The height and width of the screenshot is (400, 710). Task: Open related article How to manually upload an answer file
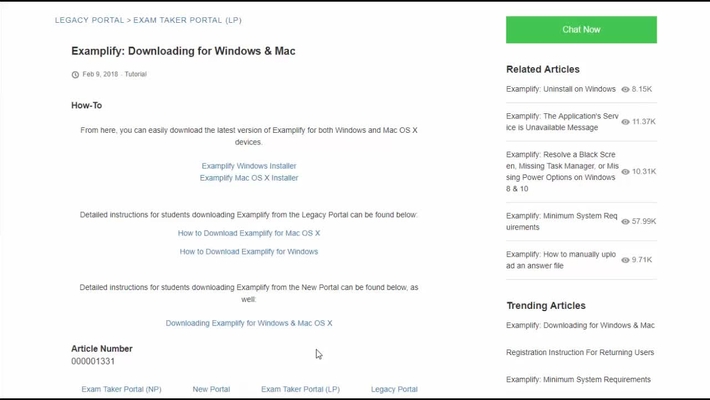click(561, 260)
